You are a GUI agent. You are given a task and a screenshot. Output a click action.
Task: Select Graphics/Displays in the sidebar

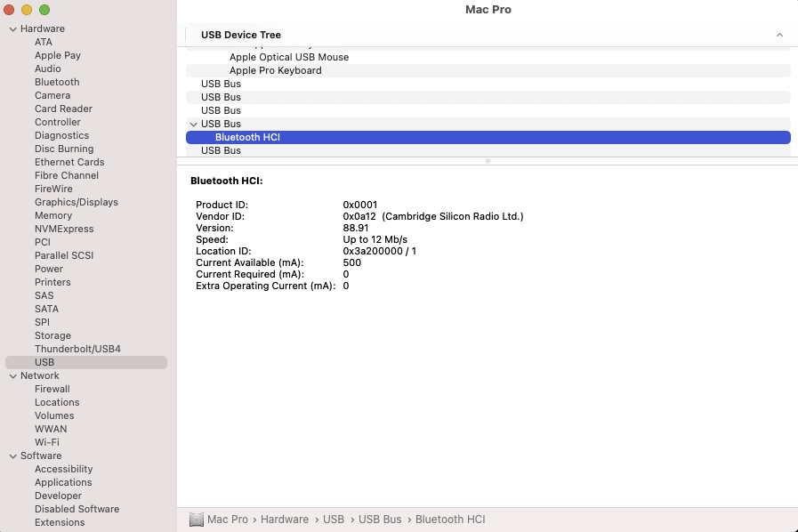[77, 202]
